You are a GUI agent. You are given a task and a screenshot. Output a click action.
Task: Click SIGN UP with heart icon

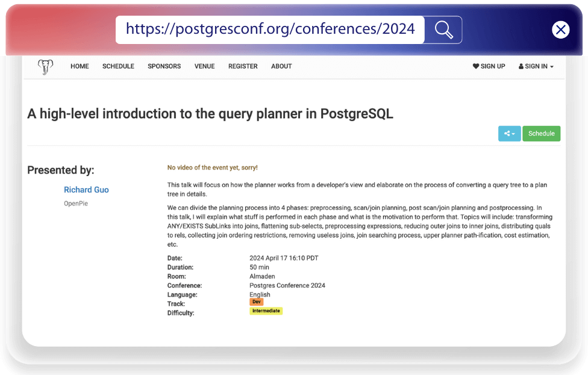coord(489,66)
